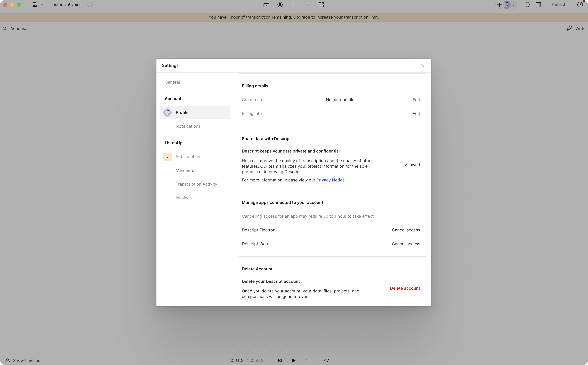The height and width of the screenshot is (365, 588).
Task: Toggle the Allowed data sharing setting
Action: pos(412,165)
